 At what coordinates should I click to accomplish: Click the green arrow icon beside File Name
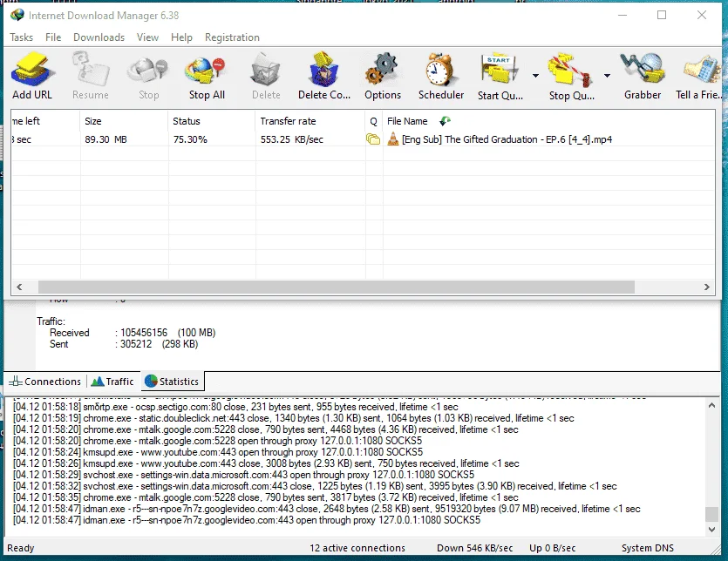(x=445, y=121)
